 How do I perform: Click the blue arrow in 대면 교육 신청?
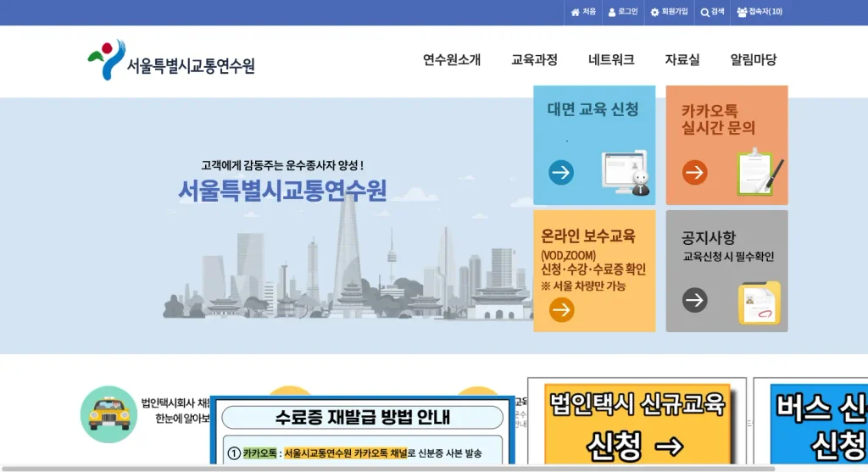561,172
